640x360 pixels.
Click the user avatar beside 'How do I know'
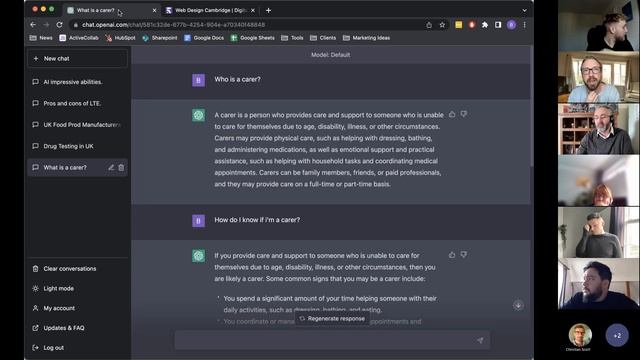(x=199, y=221)
